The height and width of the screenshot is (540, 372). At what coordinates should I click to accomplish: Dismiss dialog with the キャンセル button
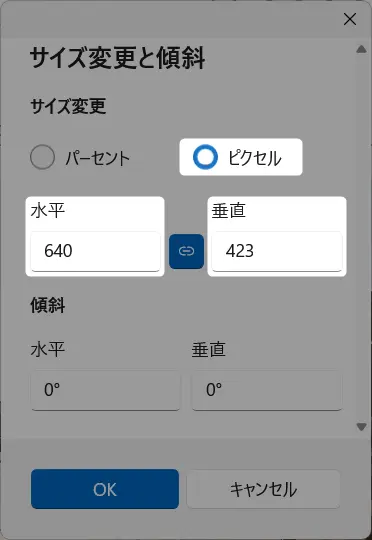coord(264,489)
